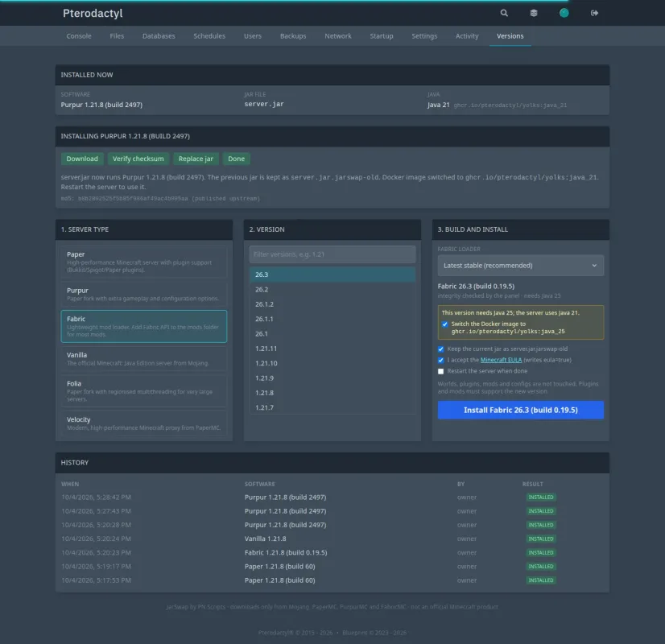Select the Velocity server type

[x=144, y=423]
